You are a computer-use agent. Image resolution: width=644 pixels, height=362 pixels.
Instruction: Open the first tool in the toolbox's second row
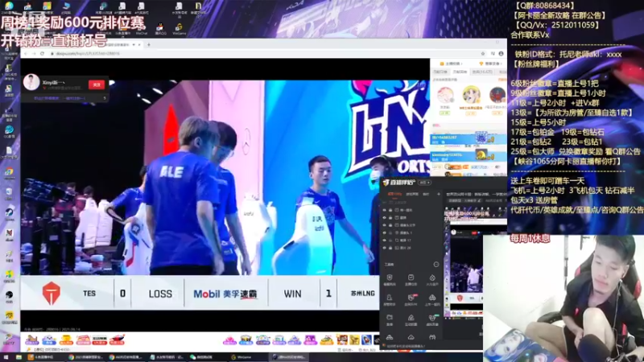(390, 300)
